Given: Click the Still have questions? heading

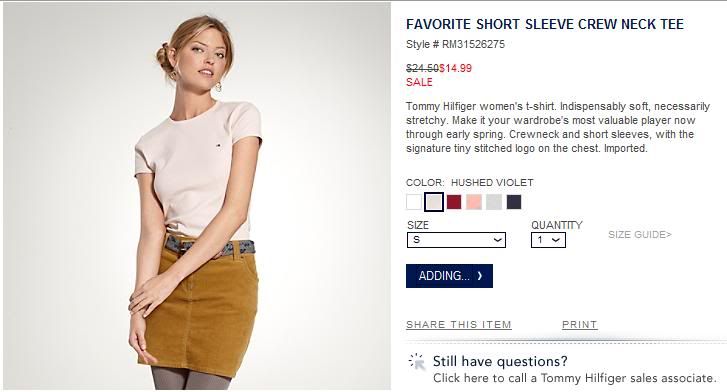Looking at the screenshot, I should coord(500,361).
